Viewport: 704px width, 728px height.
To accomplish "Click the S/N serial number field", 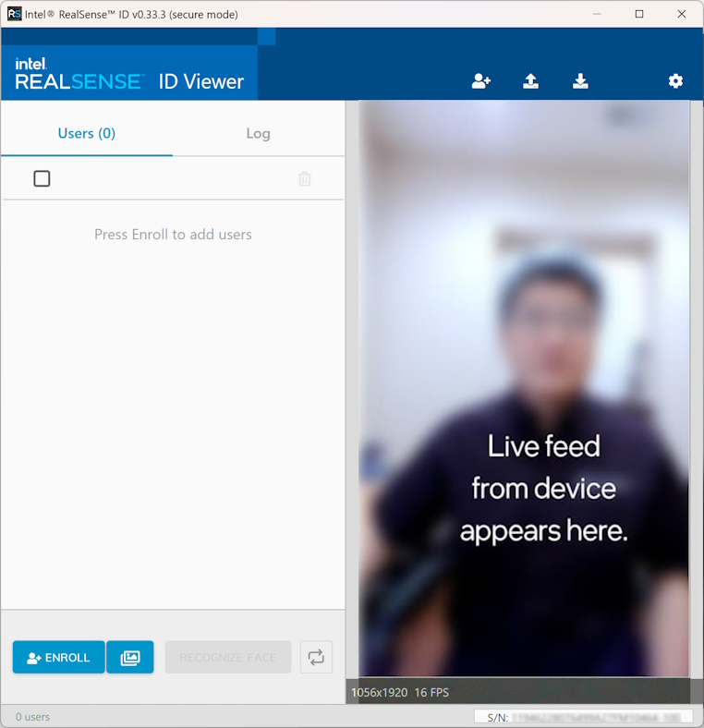I will tap(584, 717).
